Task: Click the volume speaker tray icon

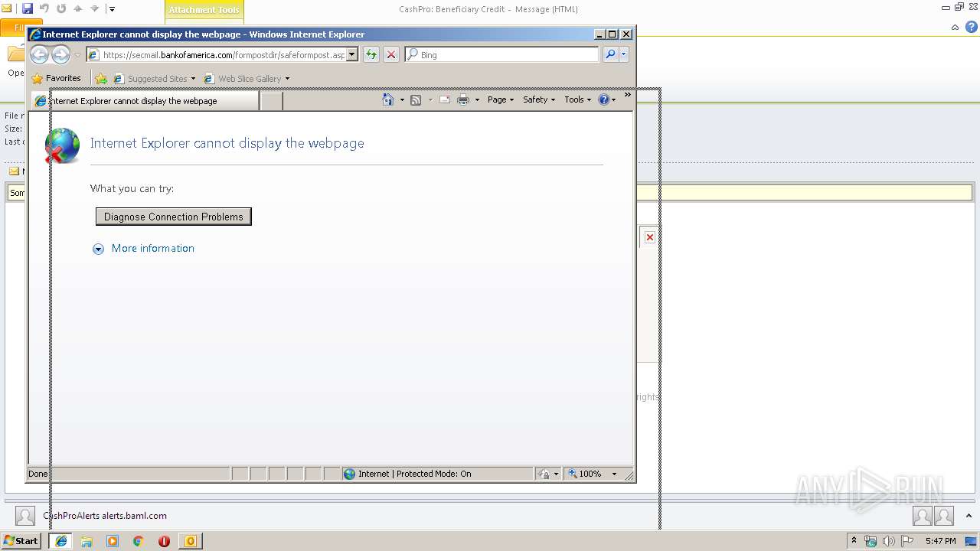Action: 889,541
